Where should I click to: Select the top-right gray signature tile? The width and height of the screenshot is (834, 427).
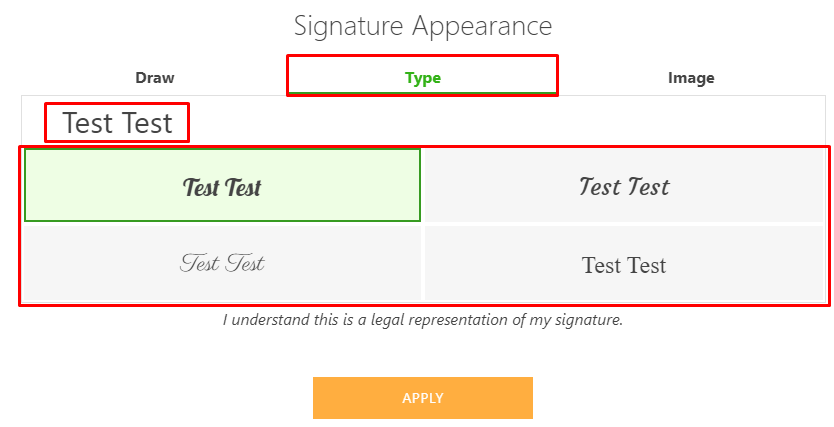coord(624,185)
